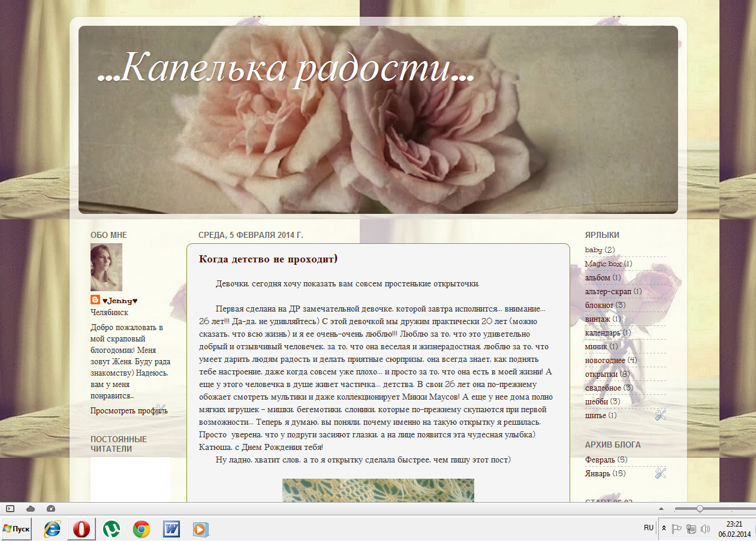Open the календарь label
Image resolution: width=756 pixels, height=541 pixels.
(603, 333)
